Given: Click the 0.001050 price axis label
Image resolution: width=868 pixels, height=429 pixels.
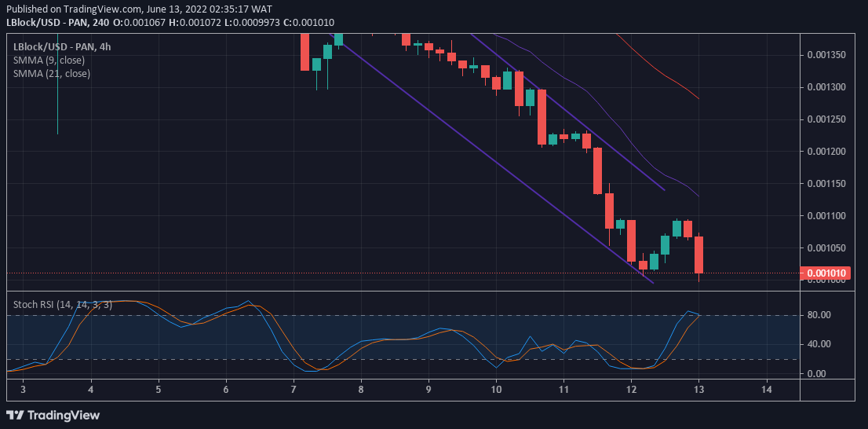Looking at the screenshot, I should pyautogui.click(x=826, y=247).
